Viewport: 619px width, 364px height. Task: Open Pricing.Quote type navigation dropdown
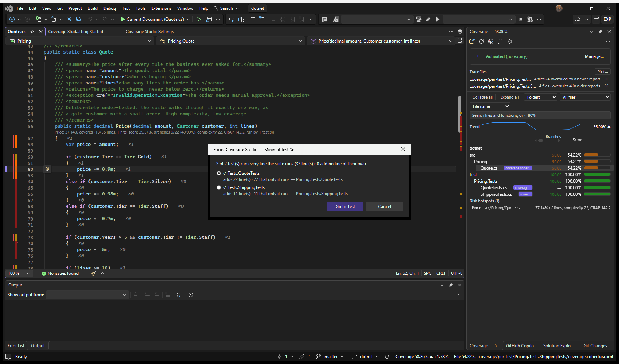[x=231, y=41]
